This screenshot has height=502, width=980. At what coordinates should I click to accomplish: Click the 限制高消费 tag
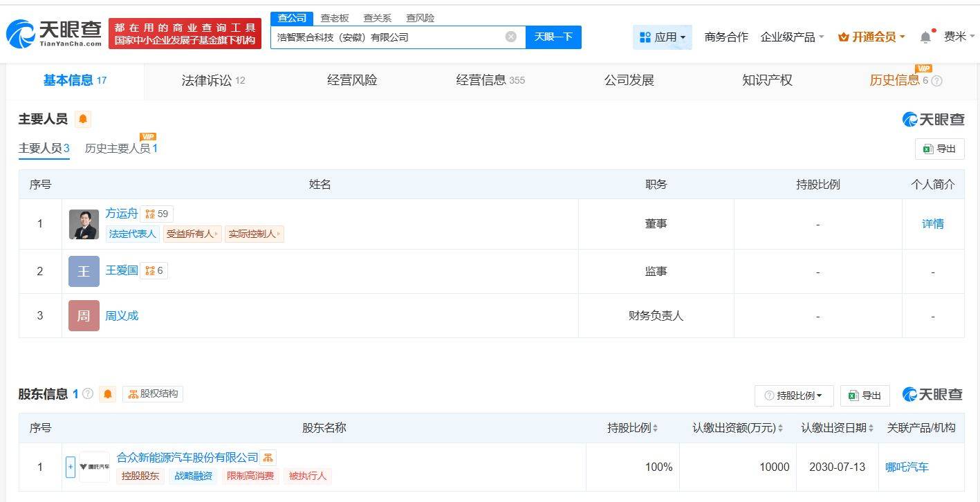click(x=250, y=476)
